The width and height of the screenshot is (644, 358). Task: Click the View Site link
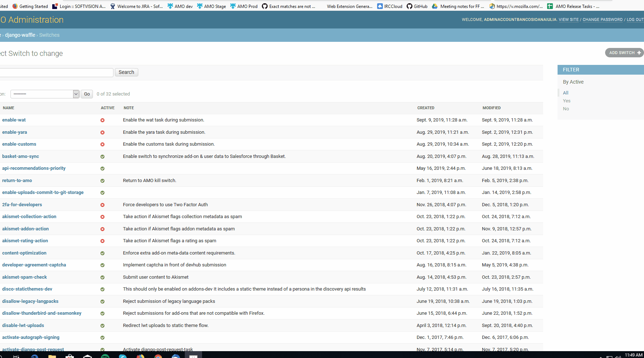(569, 19)
